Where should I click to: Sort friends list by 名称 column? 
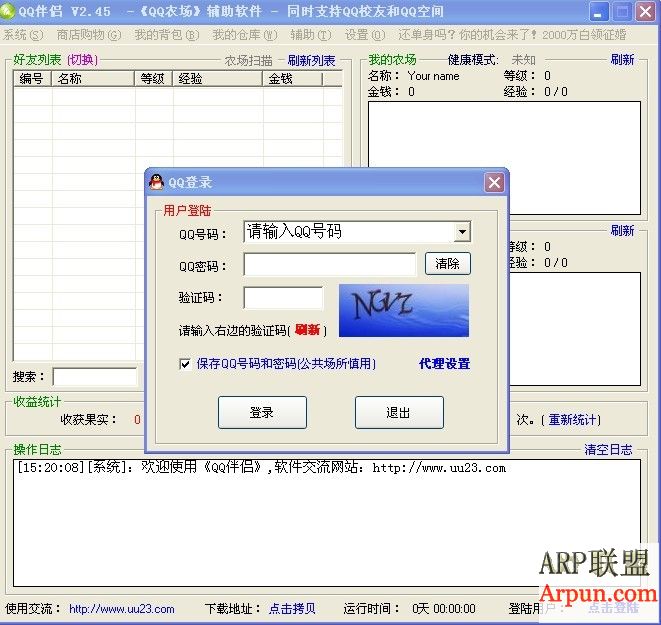click(93, 79)
